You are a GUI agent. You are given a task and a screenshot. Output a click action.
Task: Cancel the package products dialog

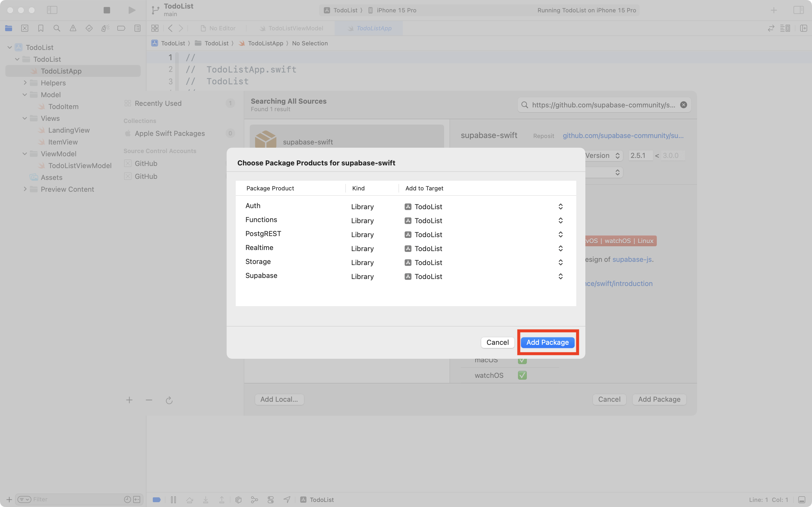tap(497, 342)
